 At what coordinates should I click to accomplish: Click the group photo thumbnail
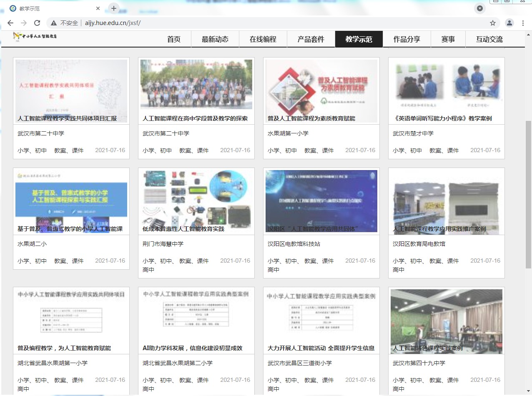[196, 86]
